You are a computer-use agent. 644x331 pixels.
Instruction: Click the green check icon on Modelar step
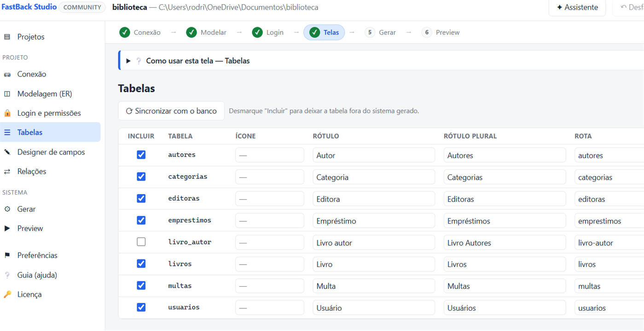click(x=191, y=32)
